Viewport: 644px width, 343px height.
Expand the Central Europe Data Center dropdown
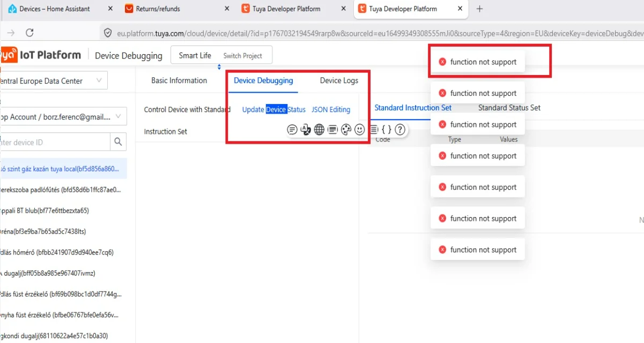54,81
